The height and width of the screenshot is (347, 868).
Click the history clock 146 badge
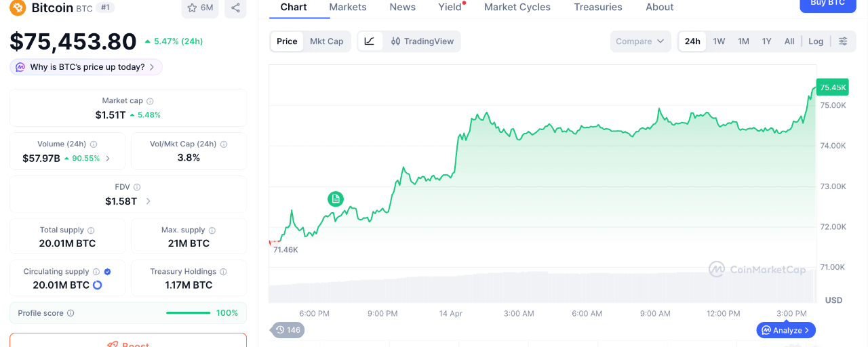288,330
